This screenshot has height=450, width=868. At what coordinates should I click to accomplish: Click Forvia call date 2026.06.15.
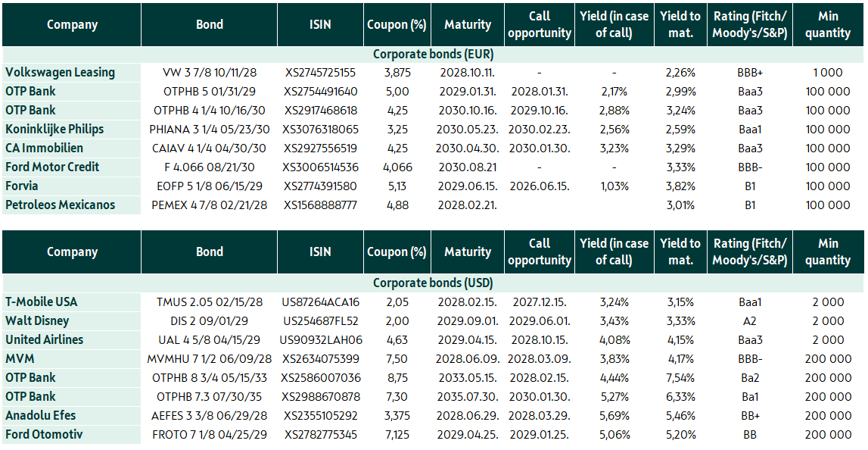click(539, 186)
